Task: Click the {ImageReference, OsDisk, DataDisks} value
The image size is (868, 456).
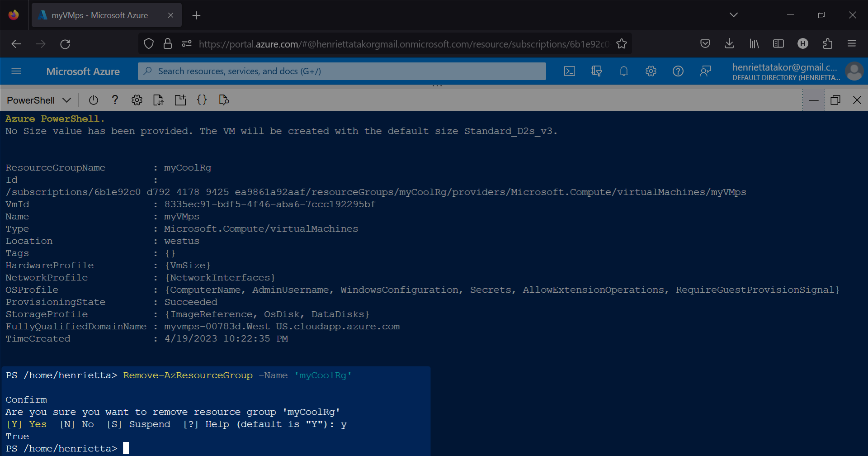Action: point(267,314)
